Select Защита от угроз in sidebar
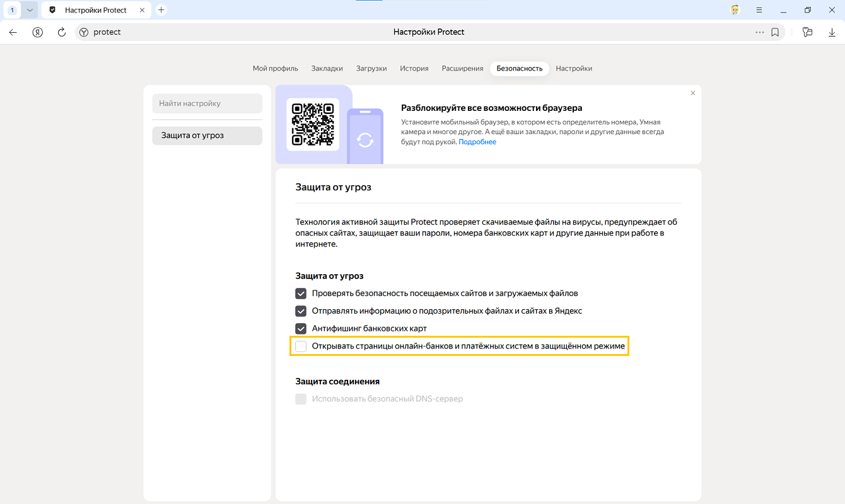845x504 pixels. coord(207,135)
